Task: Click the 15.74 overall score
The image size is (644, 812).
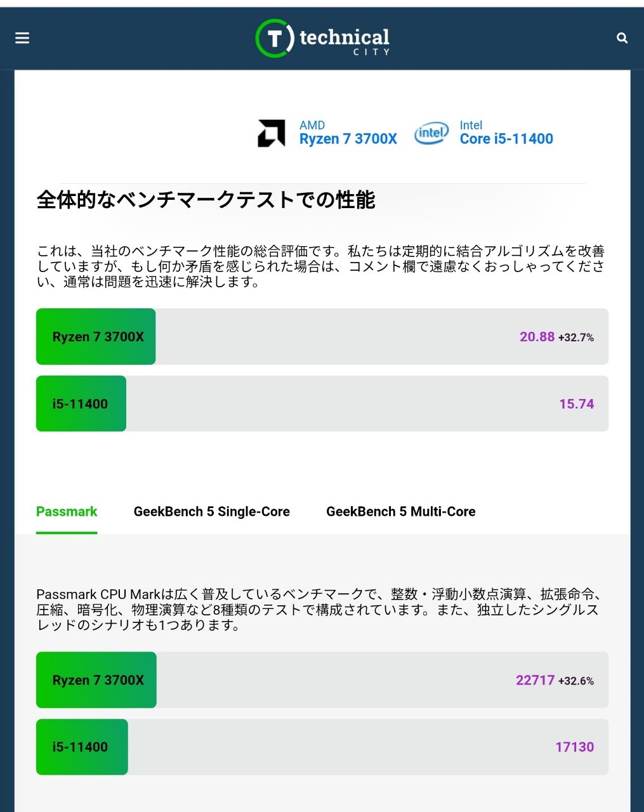Action: [576, 404]
